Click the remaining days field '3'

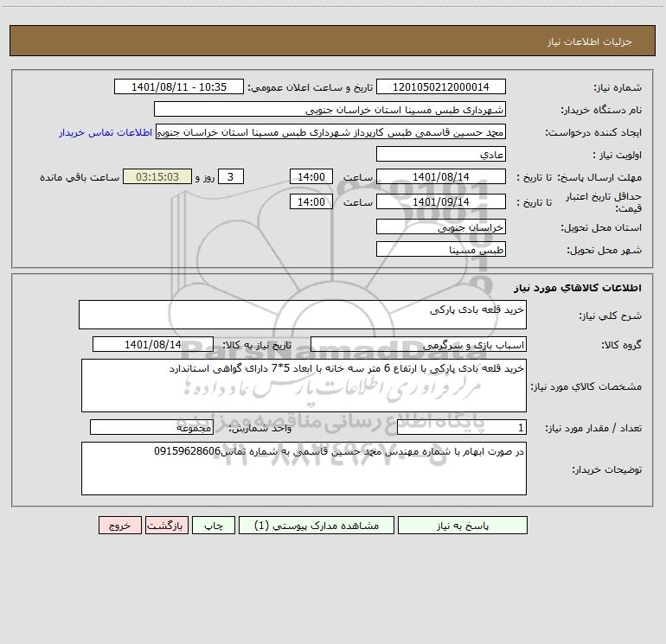[231, 176]
